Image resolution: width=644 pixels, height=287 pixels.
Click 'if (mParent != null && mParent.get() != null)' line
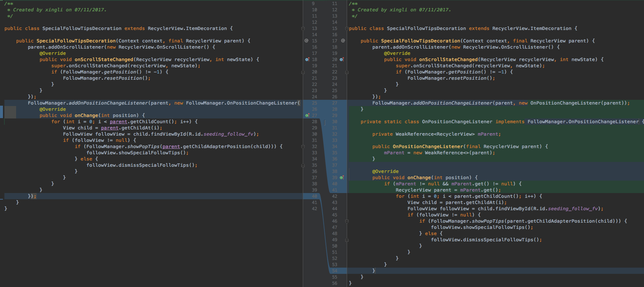pos(453,184)
